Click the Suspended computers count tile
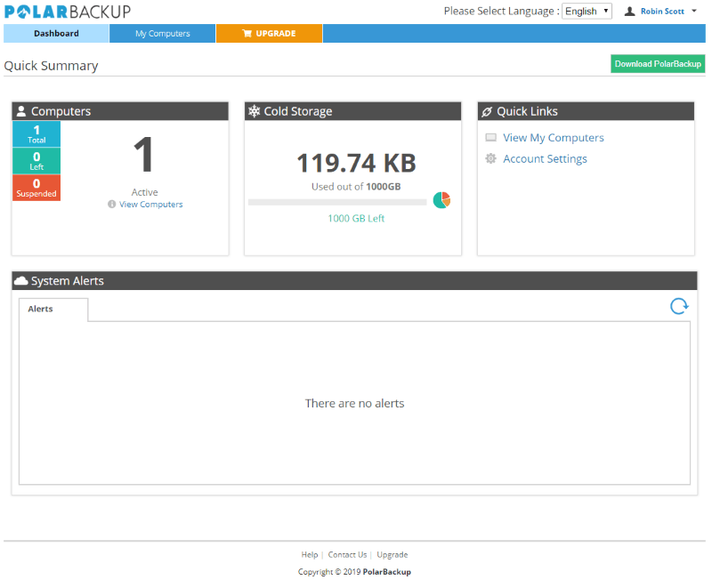The width and height of the screenshot is (712, 588). (x=36, y=188)
